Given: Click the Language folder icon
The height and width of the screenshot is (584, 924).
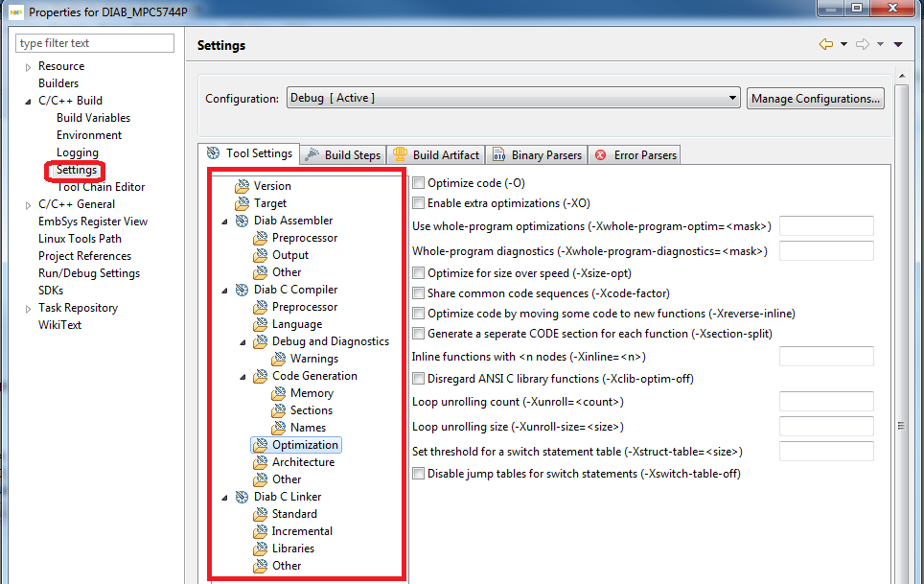Looking at the screenshot, I should point(261,324).
